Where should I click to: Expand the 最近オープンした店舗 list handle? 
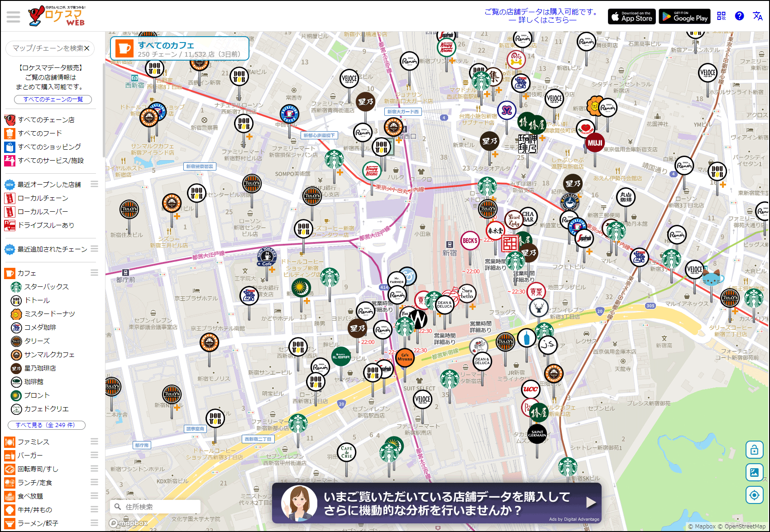pyautogui.click(x=94, y=184)
